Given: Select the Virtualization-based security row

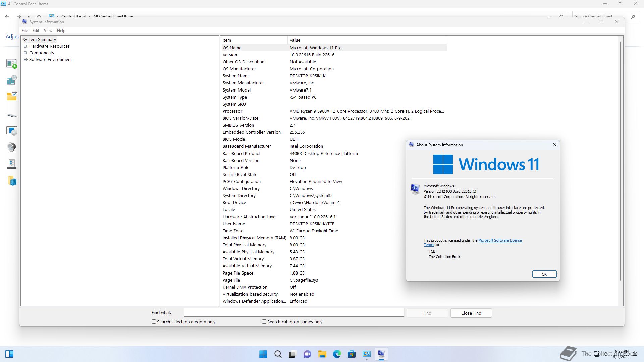Looking at the screenshot, I should click(x=334, y=294).
